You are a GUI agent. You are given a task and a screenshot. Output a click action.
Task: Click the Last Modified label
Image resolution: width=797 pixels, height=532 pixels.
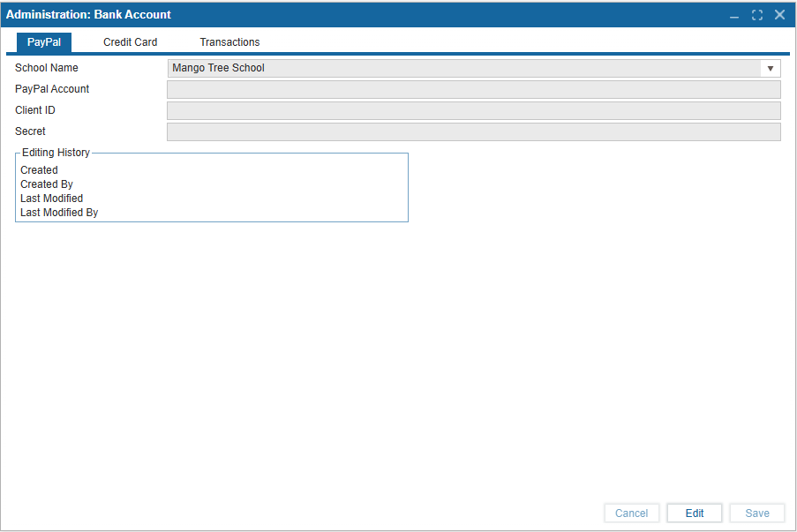point(51,199)
